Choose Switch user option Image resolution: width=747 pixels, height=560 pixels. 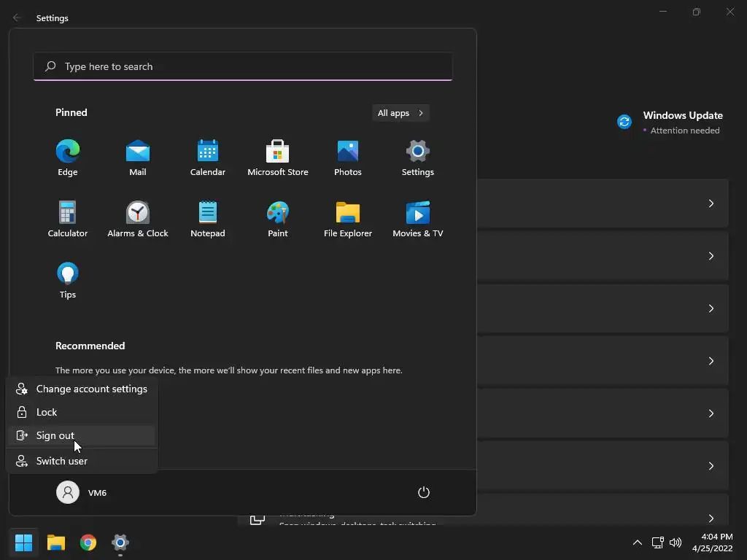82,461
